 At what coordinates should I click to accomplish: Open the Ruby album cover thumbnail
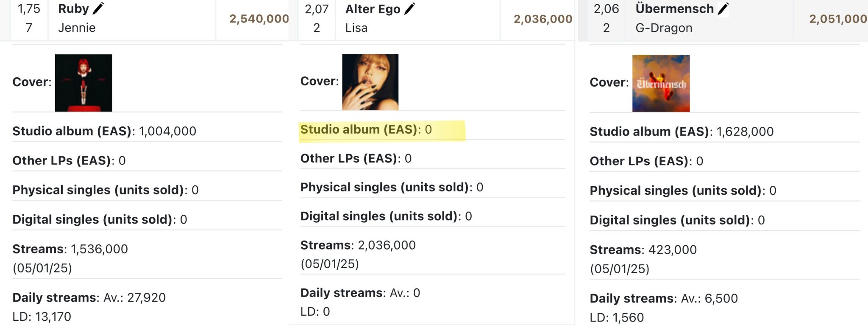click(83, 83)
